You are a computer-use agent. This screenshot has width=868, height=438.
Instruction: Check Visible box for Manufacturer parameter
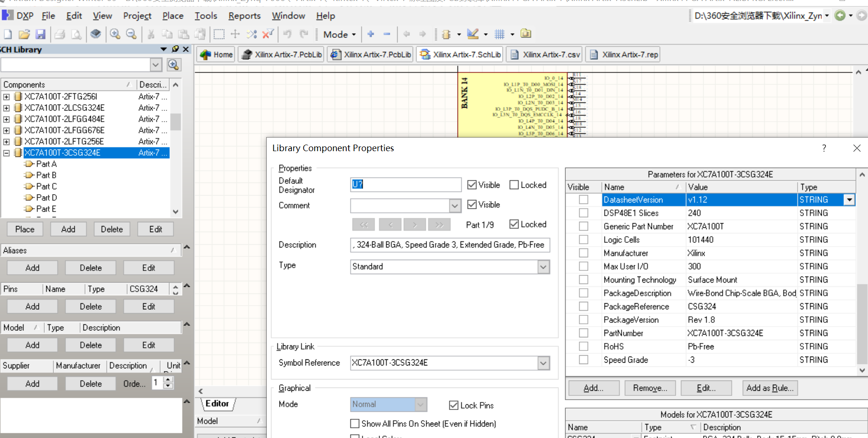tap(584, 253)
